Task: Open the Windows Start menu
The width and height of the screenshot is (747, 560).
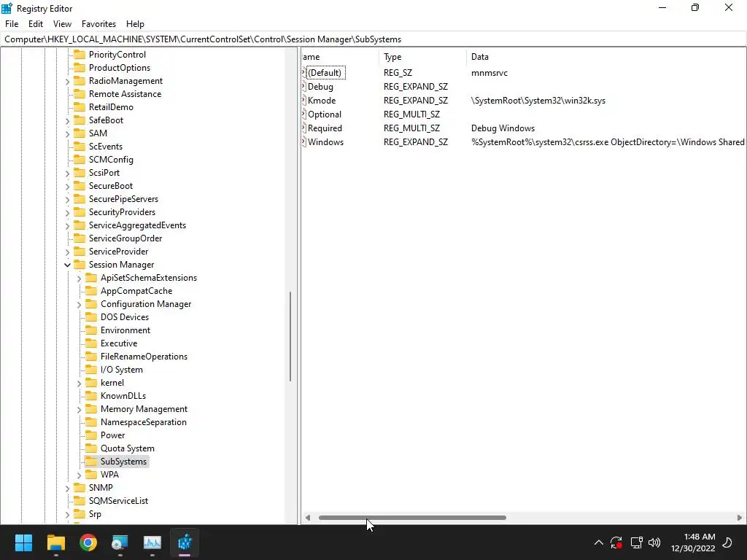Action: (23, 542)
